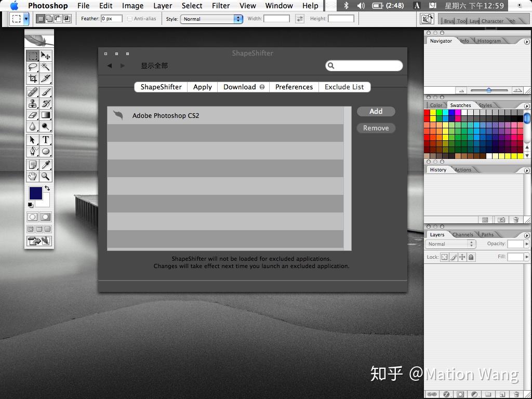Click the Remove button in Exclude List

pyautogui.click(x=376, y=128)
